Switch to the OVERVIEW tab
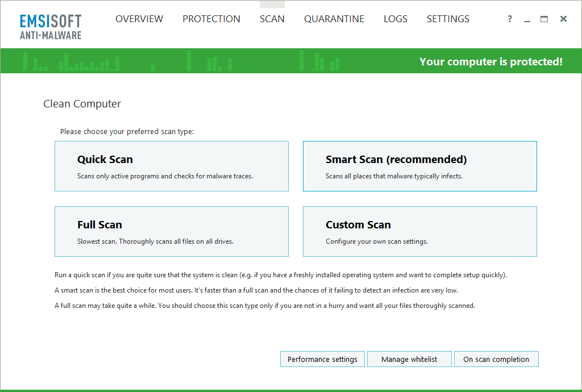This screenshot has height=392, width=582. click(x=139, y=19)
